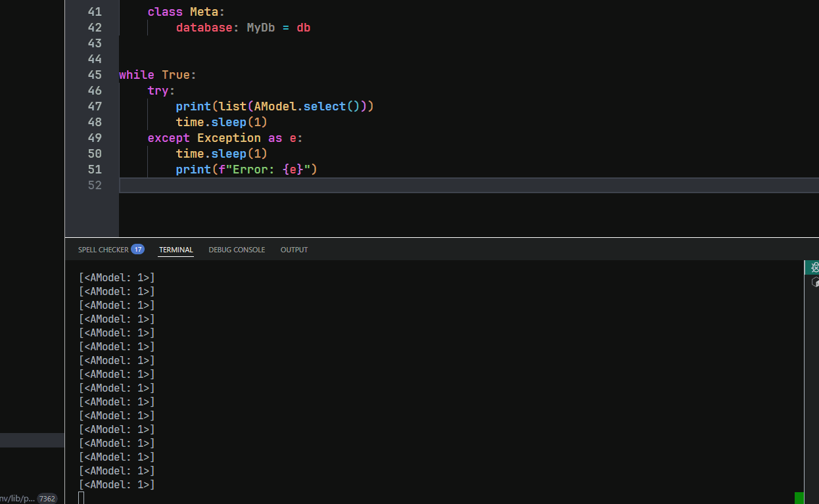The image size is (819, 504).
Task: Click line number 45 in the gutter
Action: [x=94, y=75]
